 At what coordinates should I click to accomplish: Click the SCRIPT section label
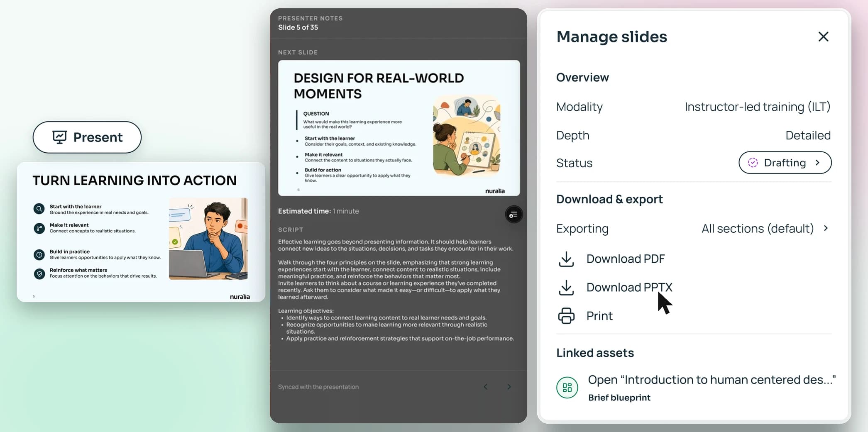[x=291, y=229]
